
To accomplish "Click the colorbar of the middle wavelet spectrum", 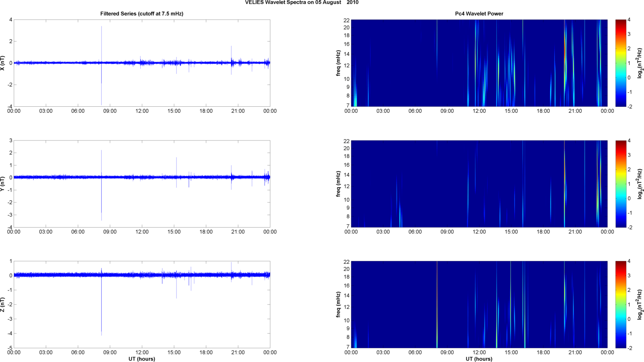I will click(x=621, y=184).
